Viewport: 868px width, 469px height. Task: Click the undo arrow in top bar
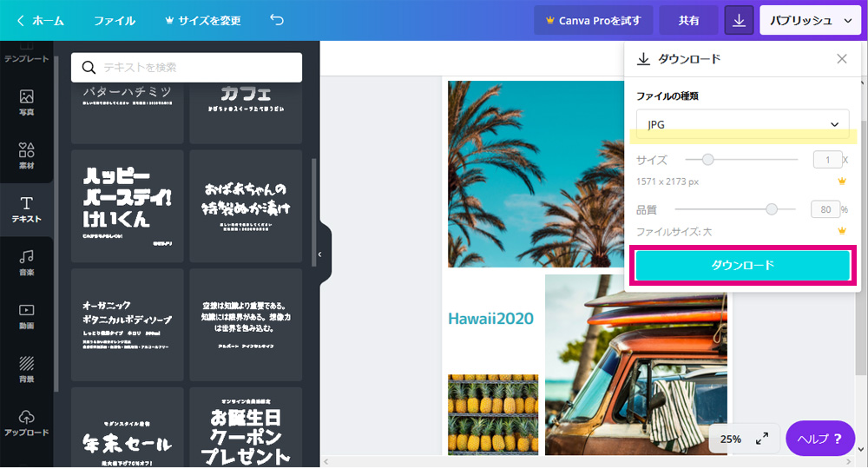point(277,20)
